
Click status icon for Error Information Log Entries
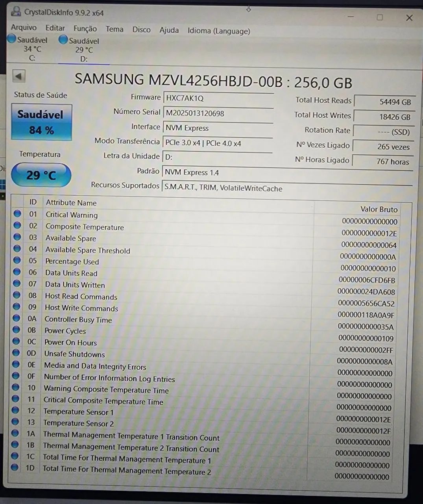point(16,376)
